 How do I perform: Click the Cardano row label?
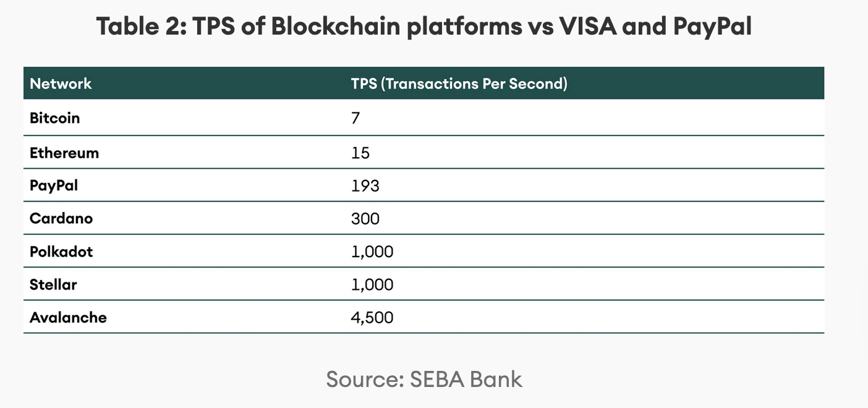click(61, 218)
